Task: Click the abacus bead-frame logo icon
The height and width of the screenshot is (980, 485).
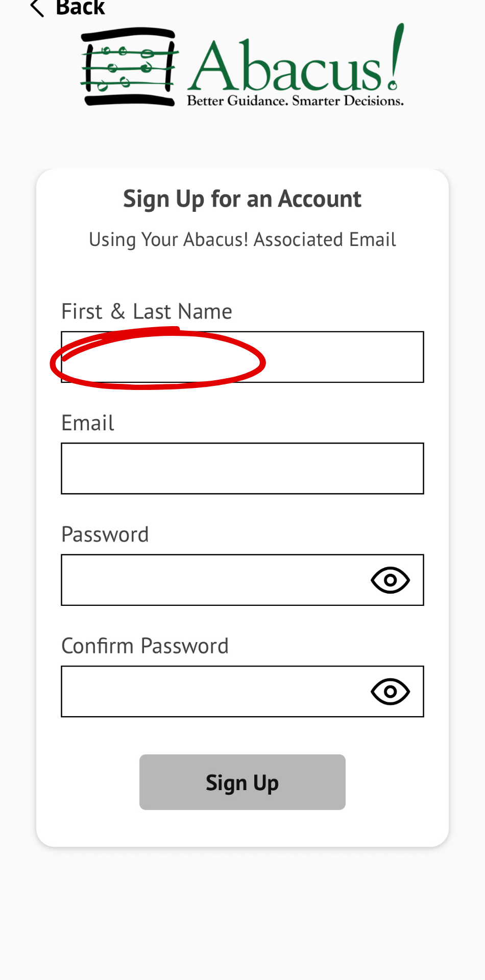Action: point(129,67)
